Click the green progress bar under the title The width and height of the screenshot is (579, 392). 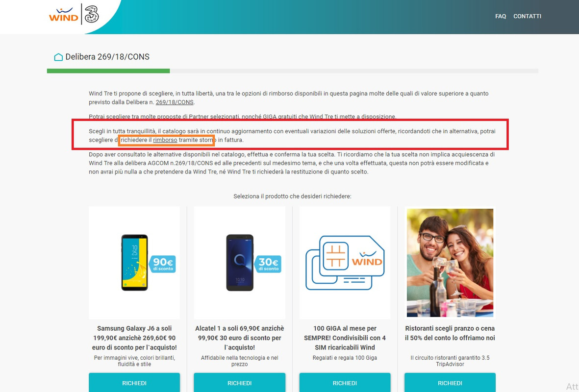(108, 71)
